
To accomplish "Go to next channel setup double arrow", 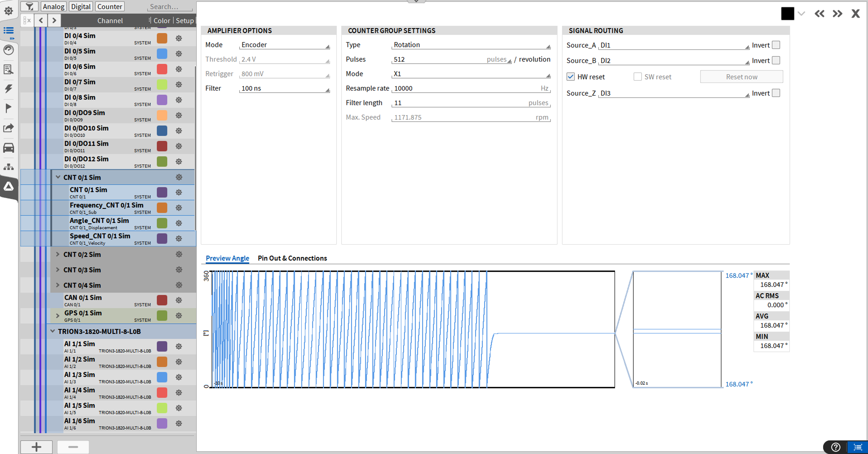I will pyautogui.click(x=837, y=13).
